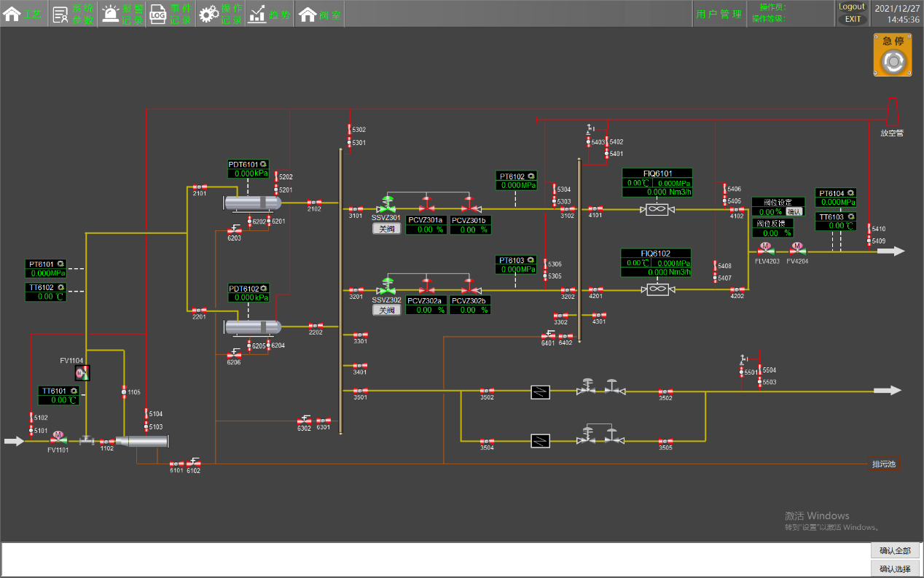Viewport: 924px width, 578px height.
Task: Click the TT6101 settings gear icon
Action: 73,391
